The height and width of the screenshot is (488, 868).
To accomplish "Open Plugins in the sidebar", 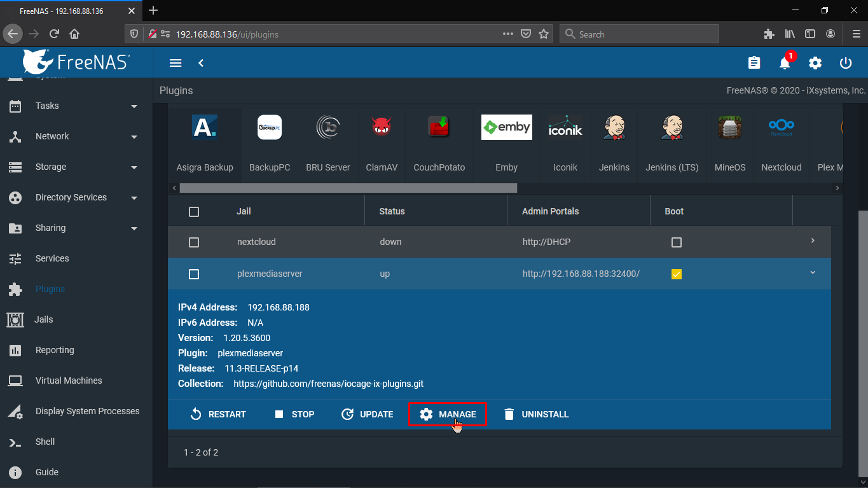I will click(76, 289).
